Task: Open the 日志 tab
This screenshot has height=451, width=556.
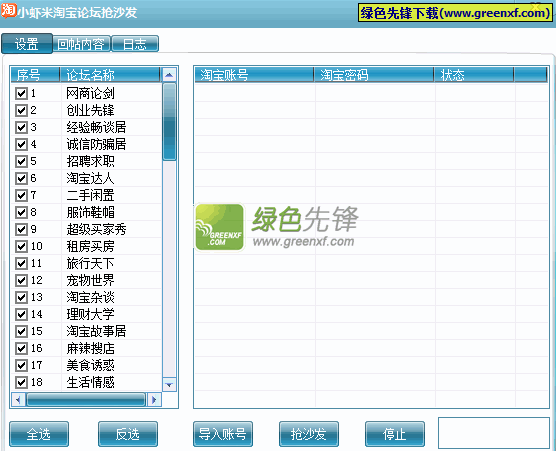Action: click(135, 44)
